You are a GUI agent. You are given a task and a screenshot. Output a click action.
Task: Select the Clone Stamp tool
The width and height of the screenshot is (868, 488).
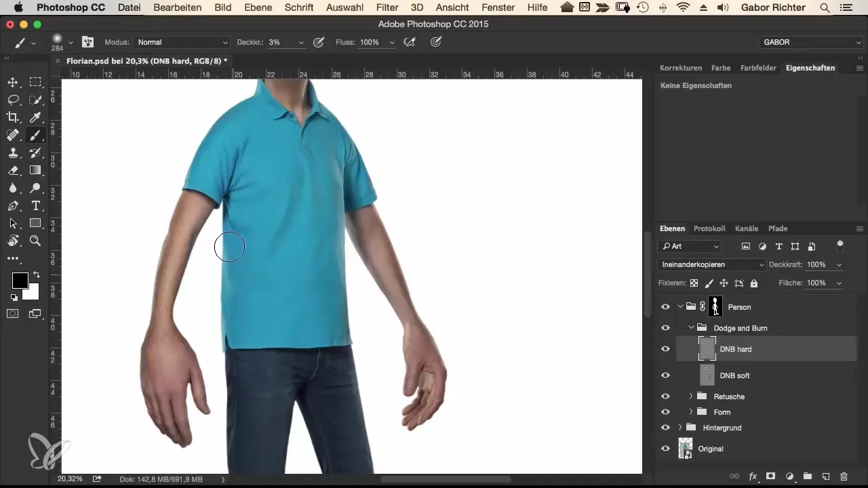[13, 152]
